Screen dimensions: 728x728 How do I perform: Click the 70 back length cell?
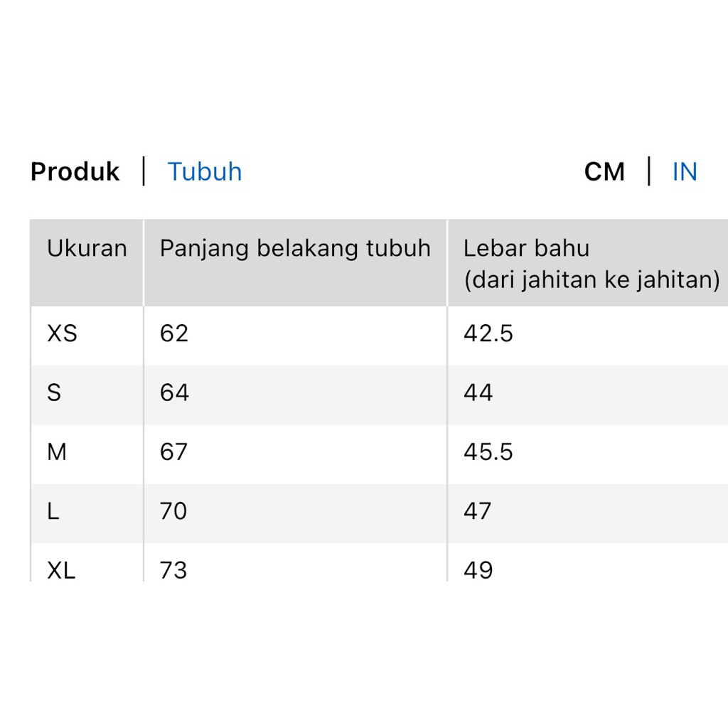click(x=174, y=511)
